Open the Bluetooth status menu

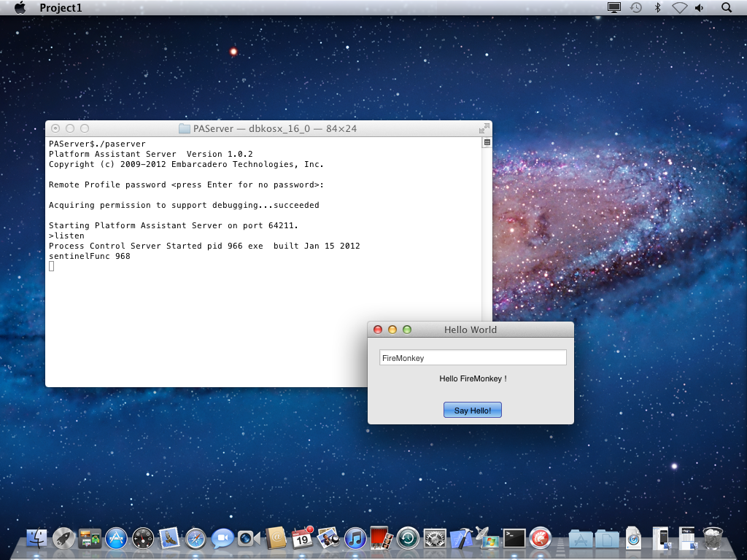click(x=657, y=7)
